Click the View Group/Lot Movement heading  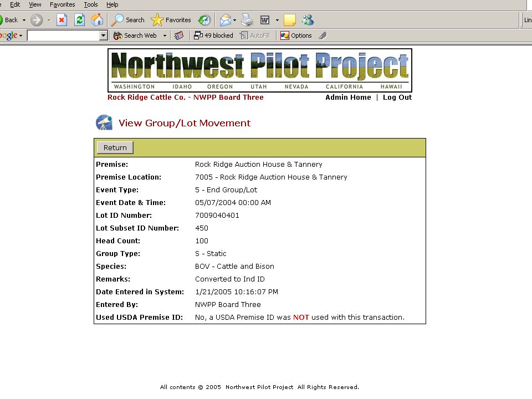184,123
